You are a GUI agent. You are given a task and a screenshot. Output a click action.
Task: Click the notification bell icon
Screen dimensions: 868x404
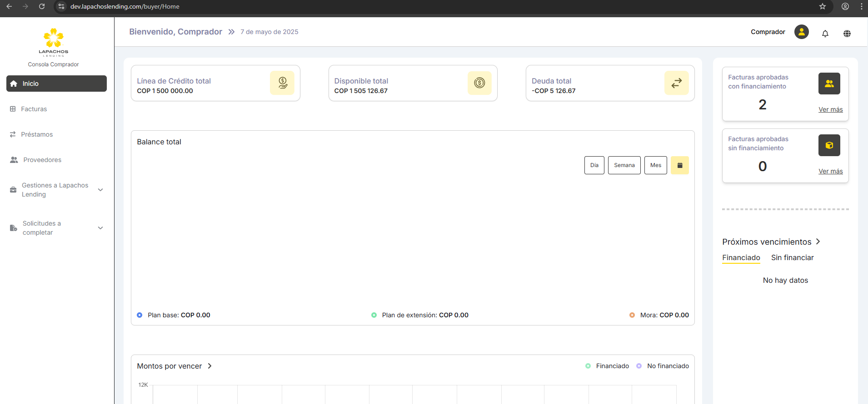click(x=825, y=33)
